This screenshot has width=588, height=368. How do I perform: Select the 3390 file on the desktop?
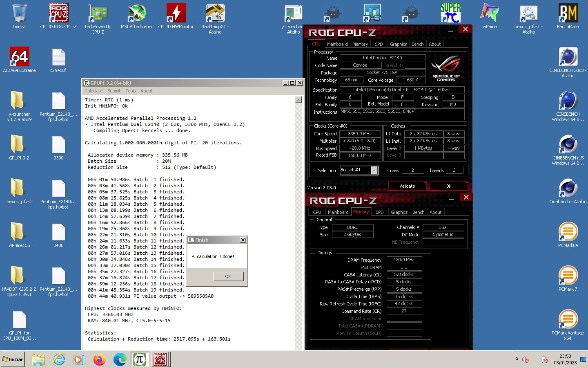pos(58,148)
